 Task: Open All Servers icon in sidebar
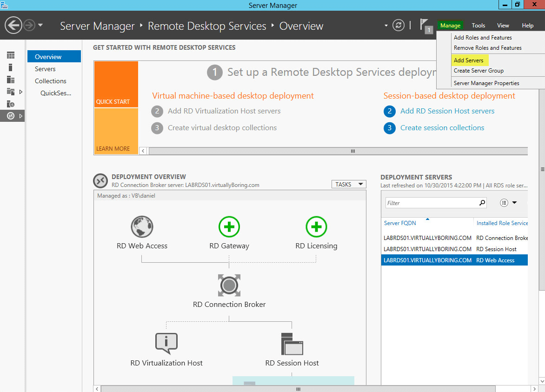(11, 80)
